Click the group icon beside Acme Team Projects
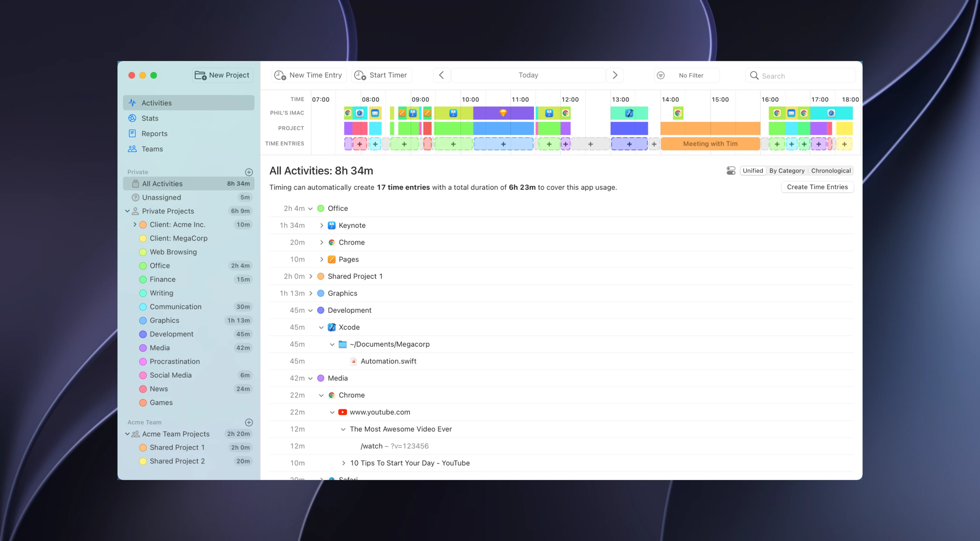This screenshot has height=541, width=980. pyautogui.click(x=135, y=434)
